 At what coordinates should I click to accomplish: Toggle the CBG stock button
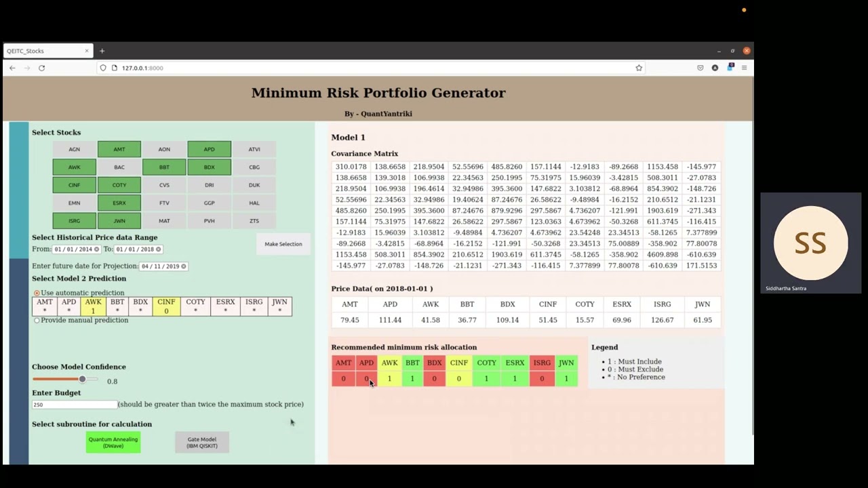click(x=254, y=167)
